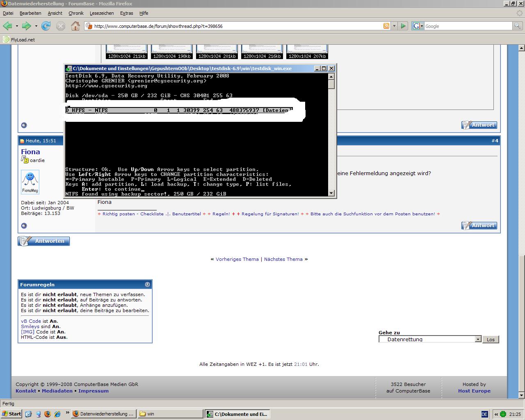Open the Gehe zu Datenrettung dropdown
This screenshot has width=525, height=420.
coord(430,339)
